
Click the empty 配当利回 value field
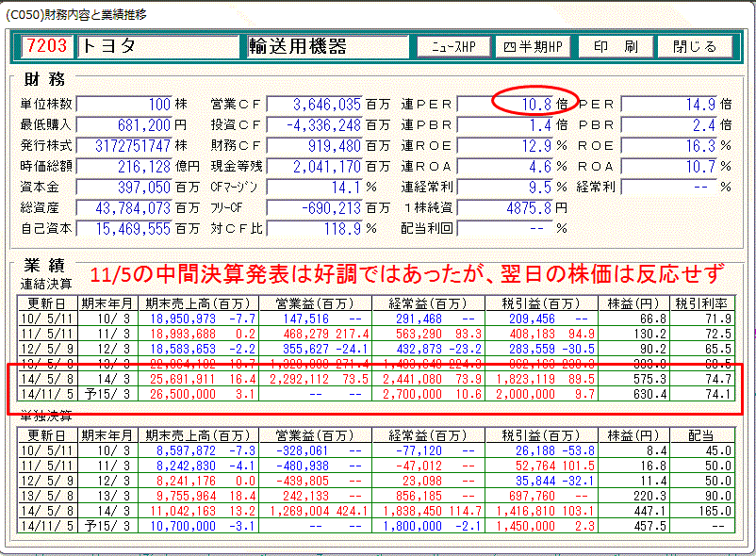505,228
